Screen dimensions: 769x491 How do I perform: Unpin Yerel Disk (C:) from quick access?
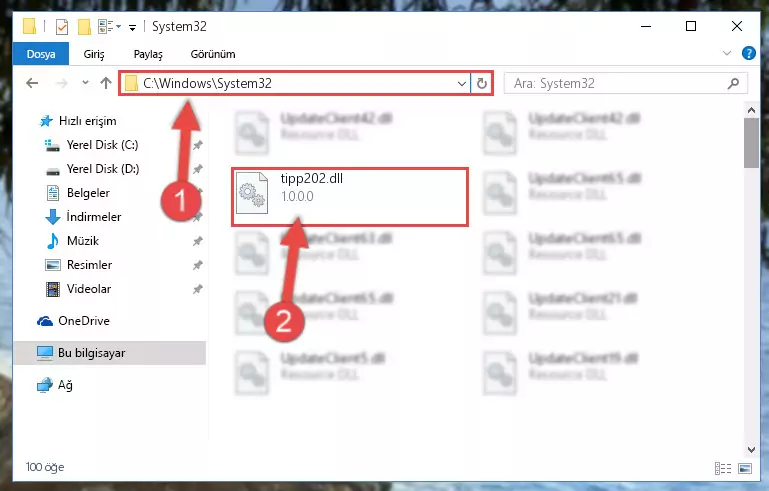(197, 145)
